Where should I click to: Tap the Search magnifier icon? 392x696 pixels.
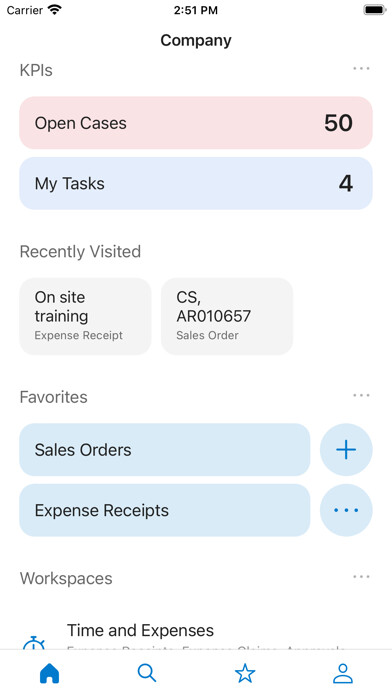point(147,673)
